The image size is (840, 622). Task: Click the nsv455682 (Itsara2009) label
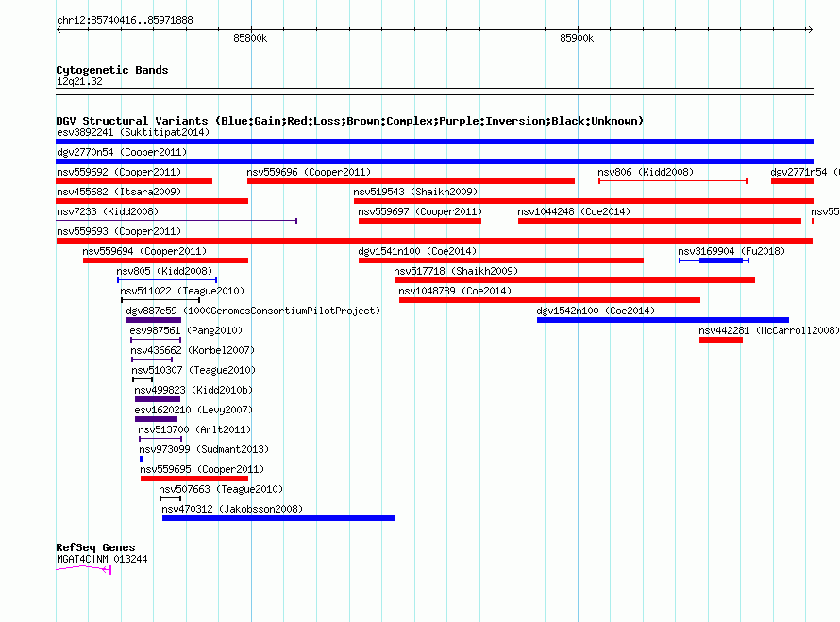tap(119, 192)
